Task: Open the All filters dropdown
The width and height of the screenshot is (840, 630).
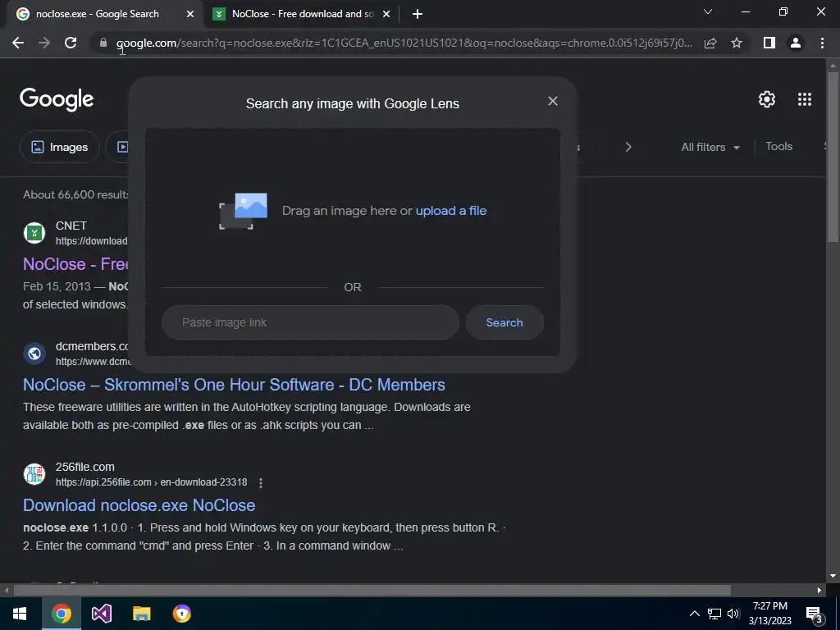Action: point(710,147)
